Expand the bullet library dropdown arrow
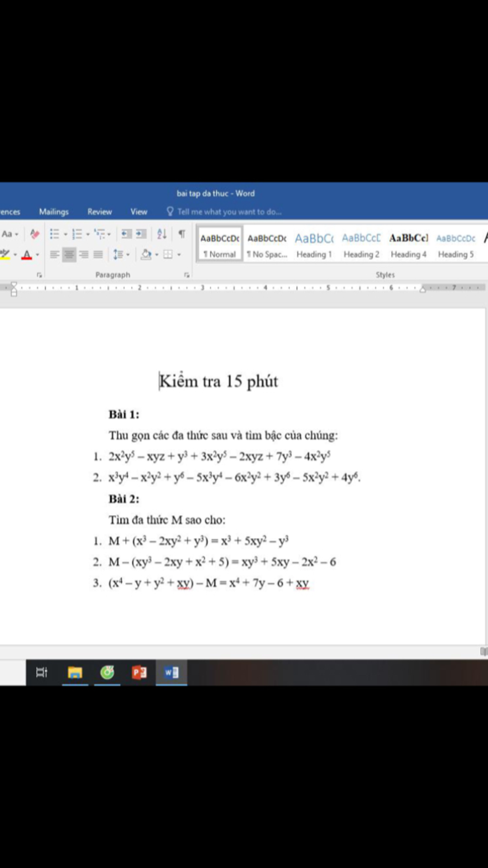Screen dimensions: 488x868 pos(65,234)
